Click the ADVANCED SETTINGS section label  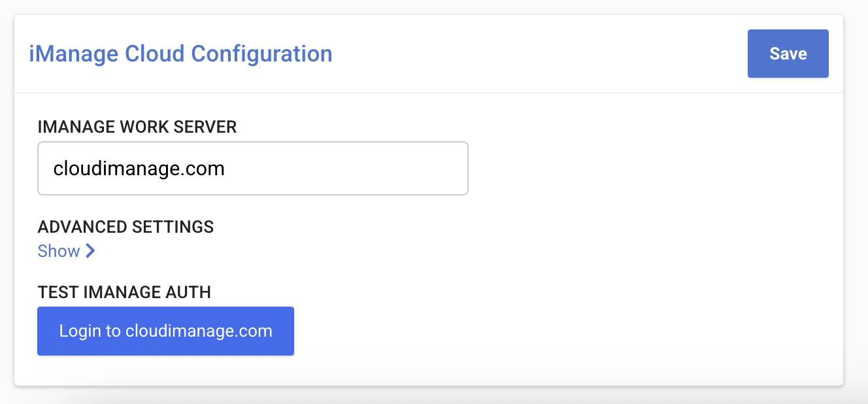pyautogui.click(x=125, y=226)
